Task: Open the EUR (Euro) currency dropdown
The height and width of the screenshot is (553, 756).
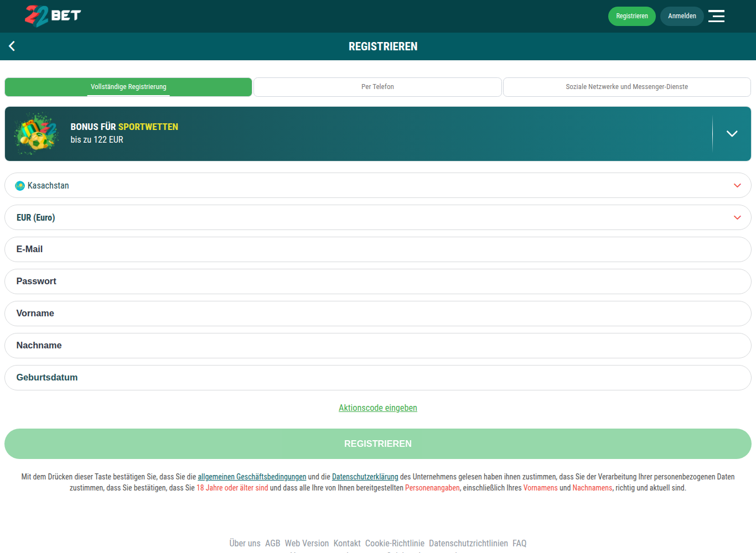Action: [x=378, y=217]
